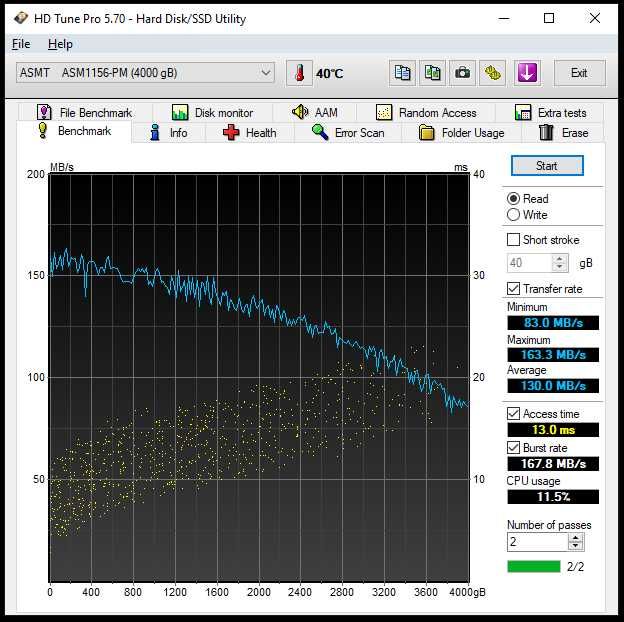Enable the Short stroke checkbox
The height and width of the screenshot is (622, 624).
514,240
